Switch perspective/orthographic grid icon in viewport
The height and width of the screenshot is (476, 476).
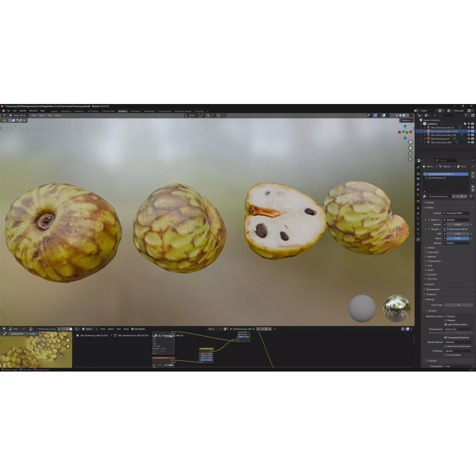(410, 159)
